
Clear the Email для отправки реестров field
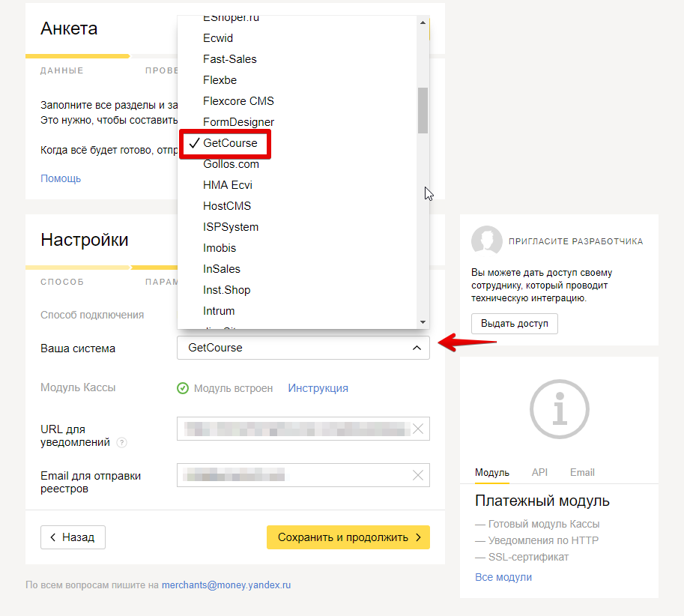point(418,475)
